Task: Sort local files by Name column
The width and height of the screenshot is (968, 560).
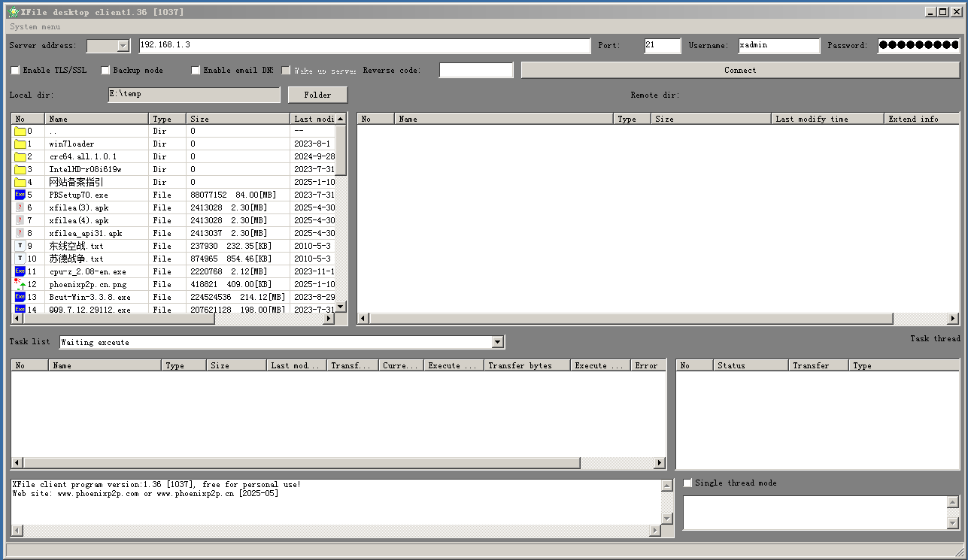Action: click(x=97, y=119)
